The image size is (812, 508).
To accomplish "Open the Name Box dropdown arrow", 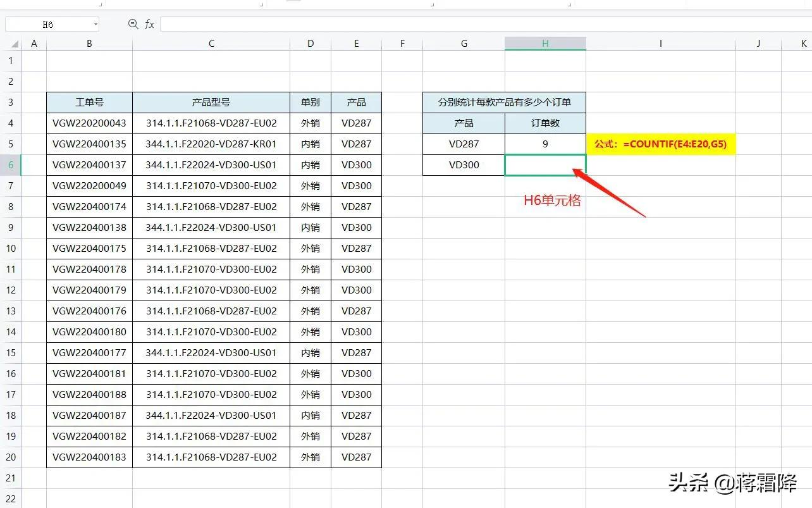I will click(x=95, y=25).
